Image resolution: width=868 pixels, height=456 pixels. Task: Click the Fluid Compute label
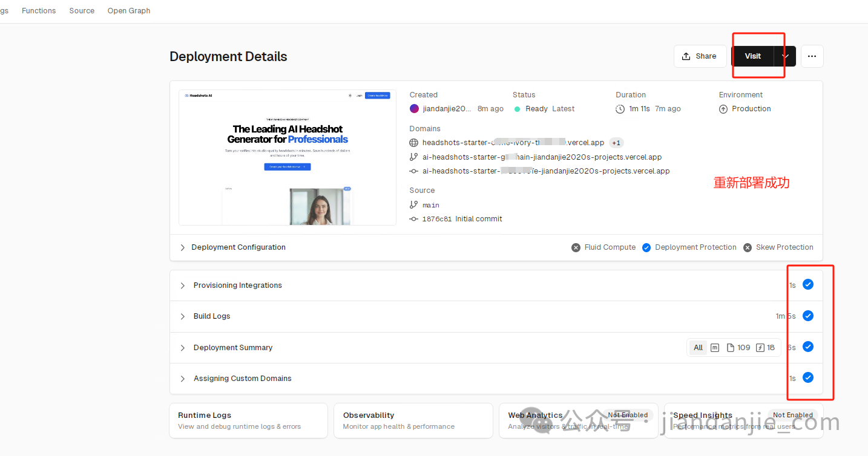pyautogui.click(x=610, y=247)
